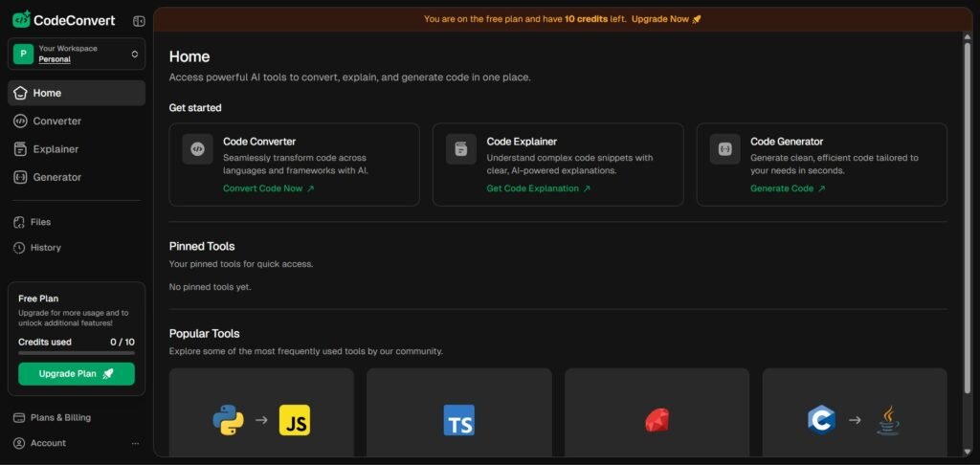980x465 pixels.
Task: Click the CodeConvert logo icon
Action: pos(21,20)
